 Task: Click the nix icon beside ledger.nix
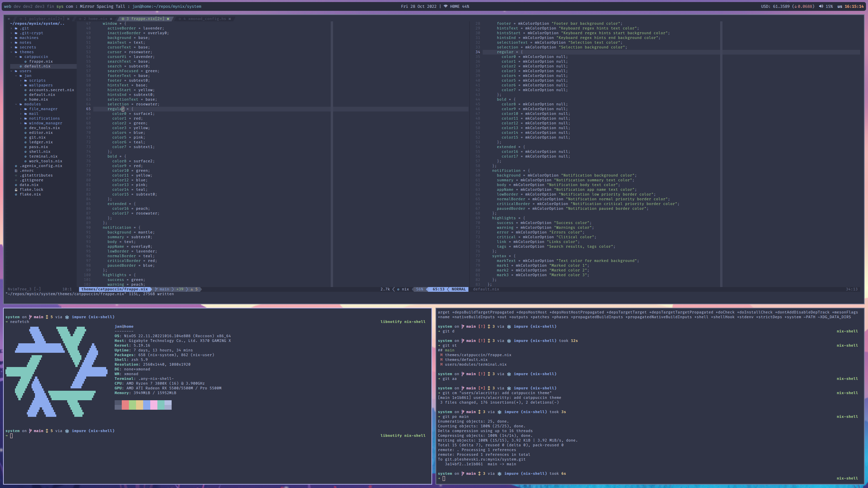[25, 142]
